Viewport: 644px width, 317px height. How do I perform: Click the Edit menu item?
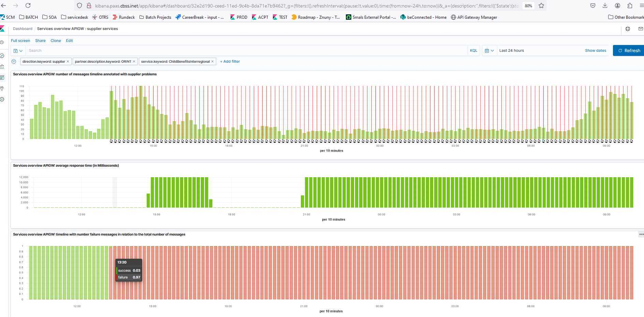[69, 41]
